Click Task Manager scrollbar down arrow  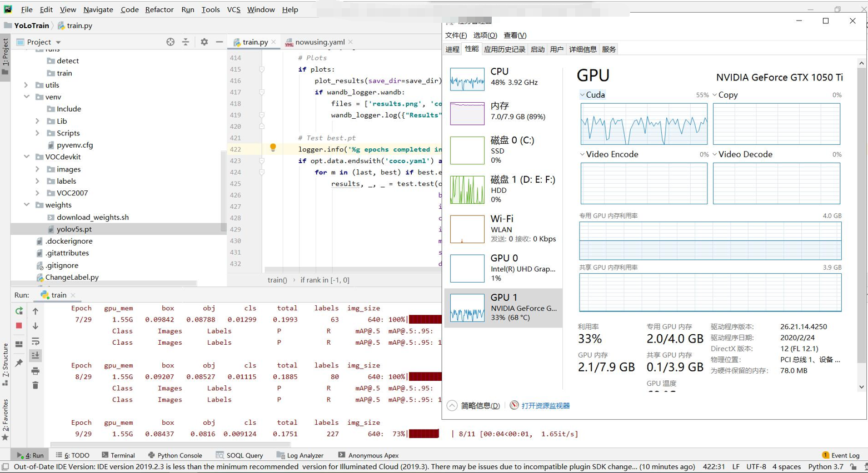point(861,387)
